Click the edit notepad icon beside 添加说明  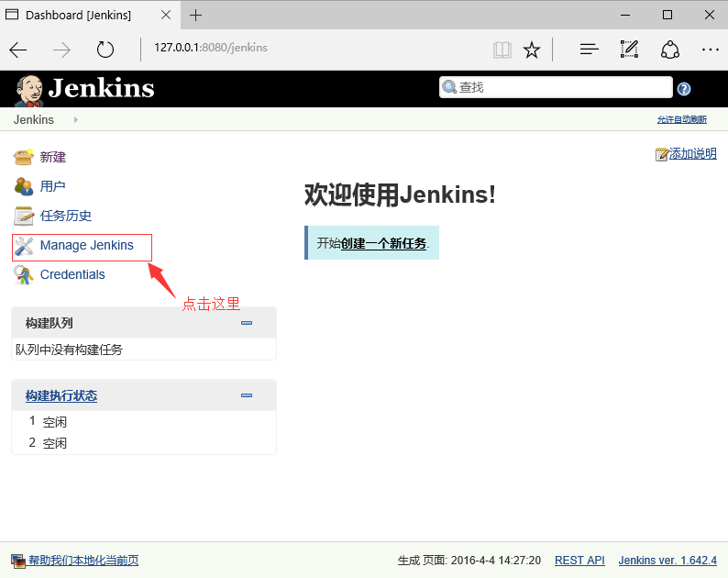(662, 154)
